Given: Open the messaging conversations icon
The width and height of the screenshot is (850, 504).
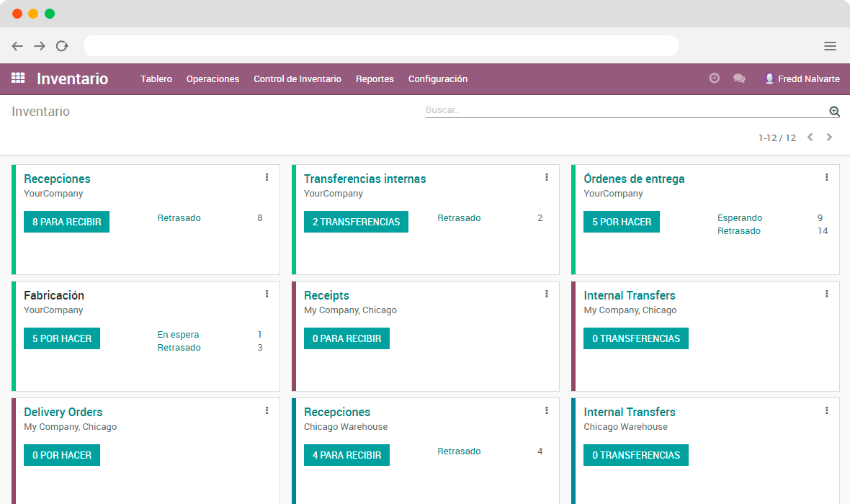Looking at the screenshot, I should point(739,78).
